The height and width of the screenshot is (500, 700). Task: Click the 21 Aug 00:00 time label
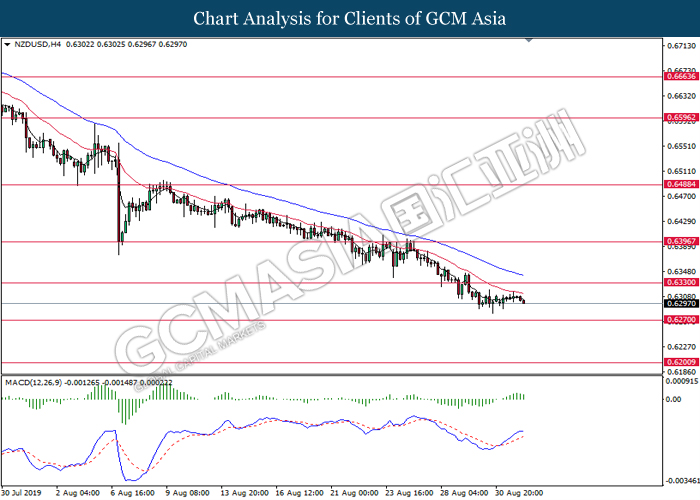pyautogui.click(x=354, y=493)
